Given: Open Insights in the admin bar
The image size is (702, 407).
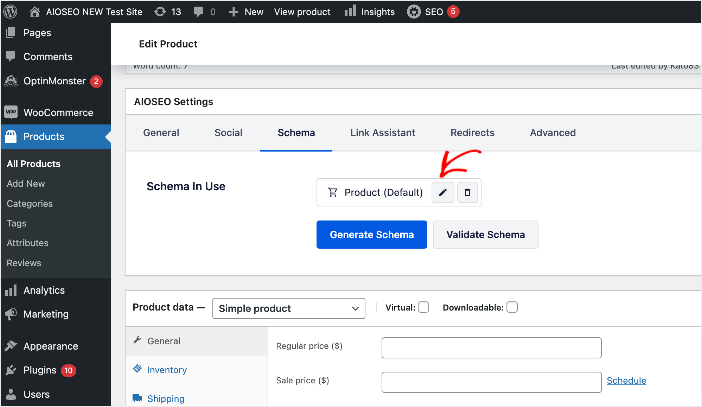Looking at the screenshot, I should click(370, 12).
